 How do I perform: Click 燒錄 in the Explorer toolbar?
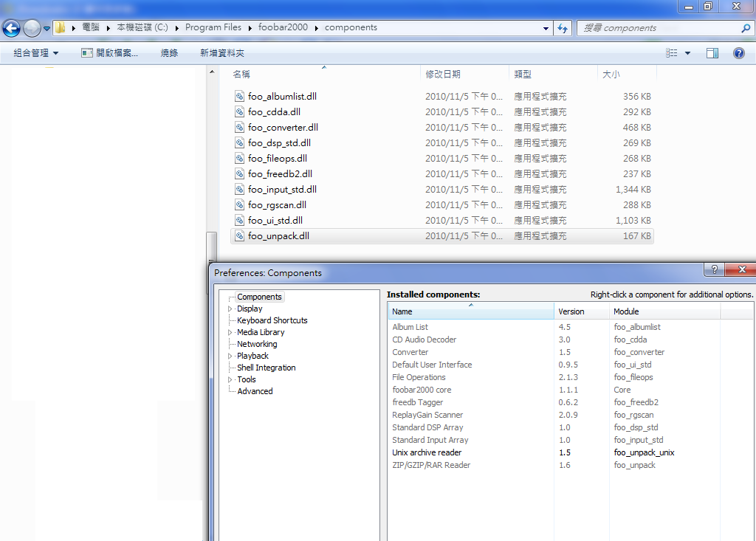point(169,53)
